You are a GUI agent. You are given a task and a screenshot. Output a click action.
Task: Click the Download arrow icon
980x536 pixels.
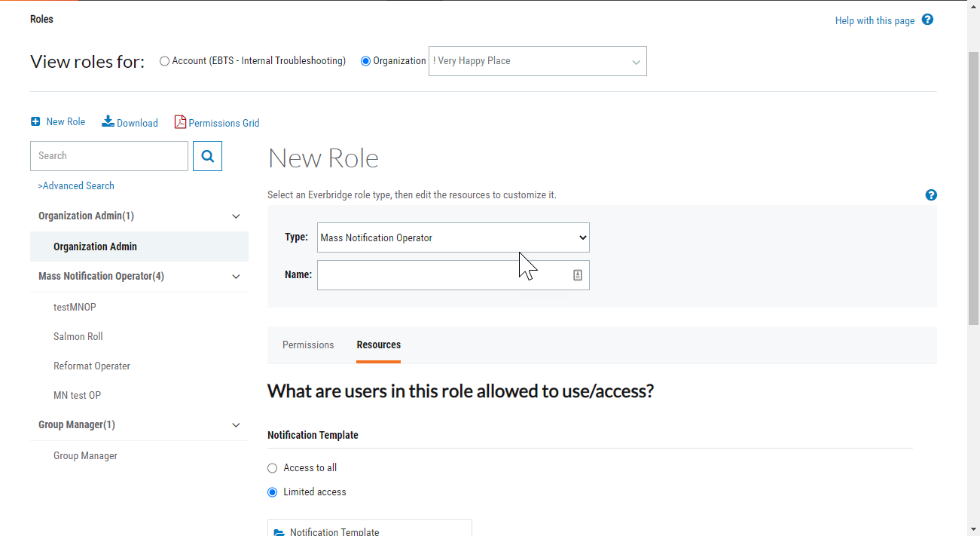[108, 121]
